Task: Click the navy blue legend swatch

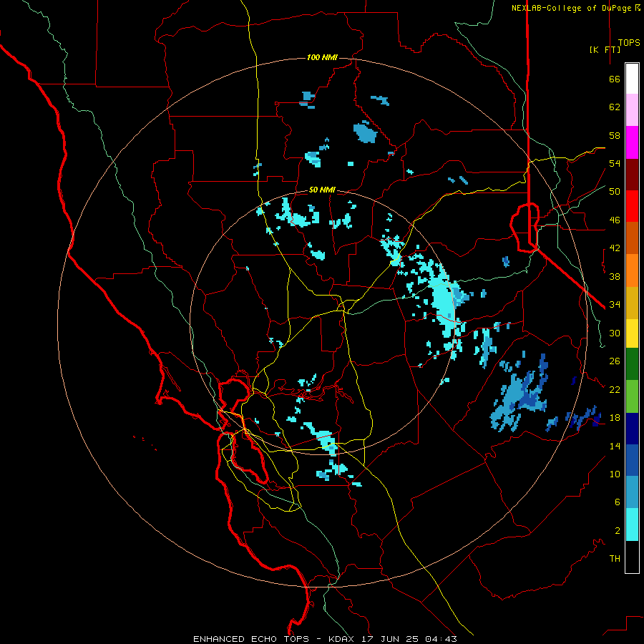Action: (632, 429)
